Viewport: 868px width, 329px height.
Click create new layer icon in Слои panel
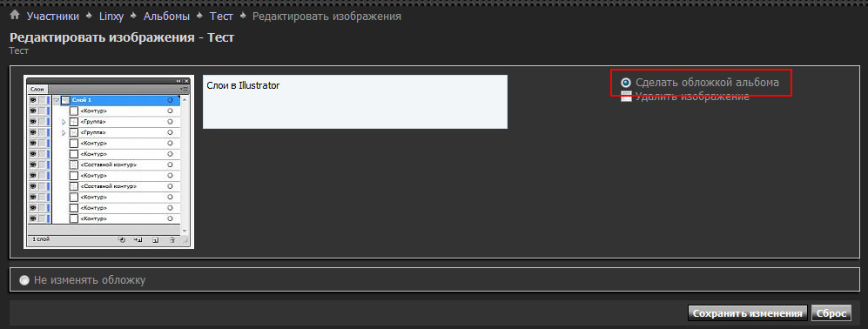coord(156,240)
